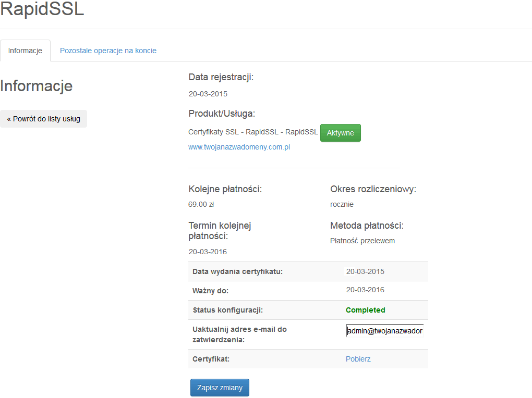Download certificate via Pobierz link
The height and width of the screenshot is (398, 532).
point(358,359)
